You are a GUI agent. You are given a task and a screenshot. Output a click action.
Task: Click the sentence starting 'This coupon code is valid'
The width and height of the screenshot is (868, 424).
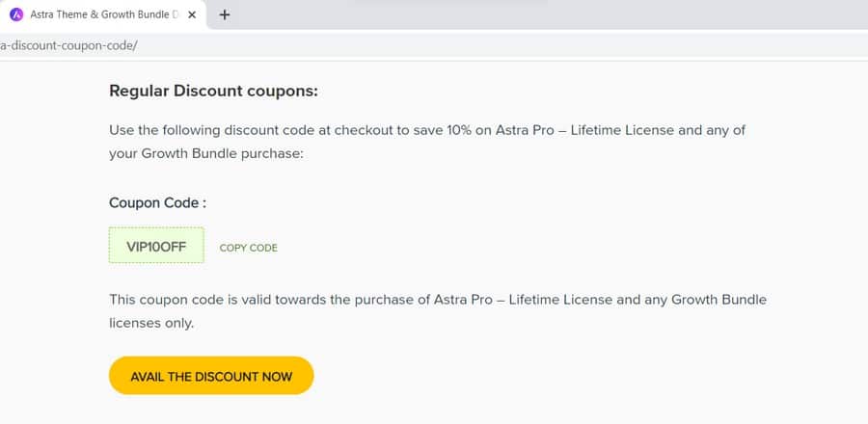click(x=438, y=311)
